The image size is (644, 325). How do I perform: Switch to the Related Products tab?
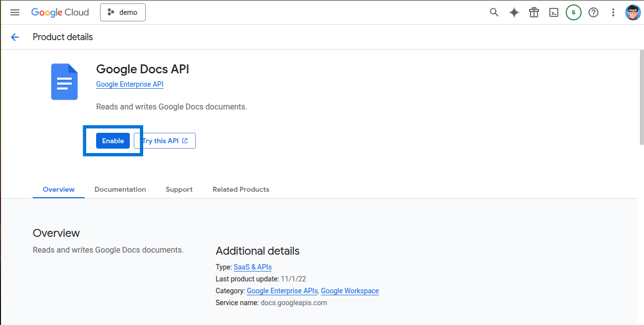point(241,189)
